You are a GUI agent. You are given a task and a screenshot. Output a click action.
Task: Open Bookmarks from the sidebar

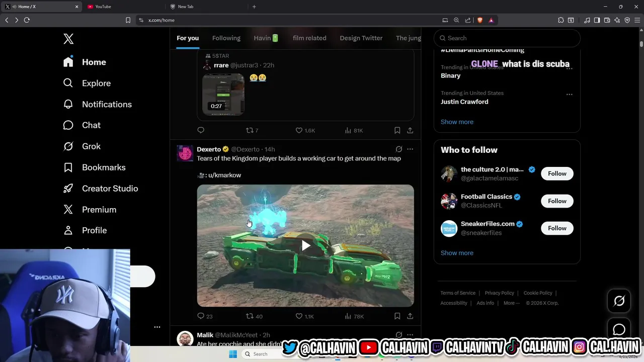[94, 167]
